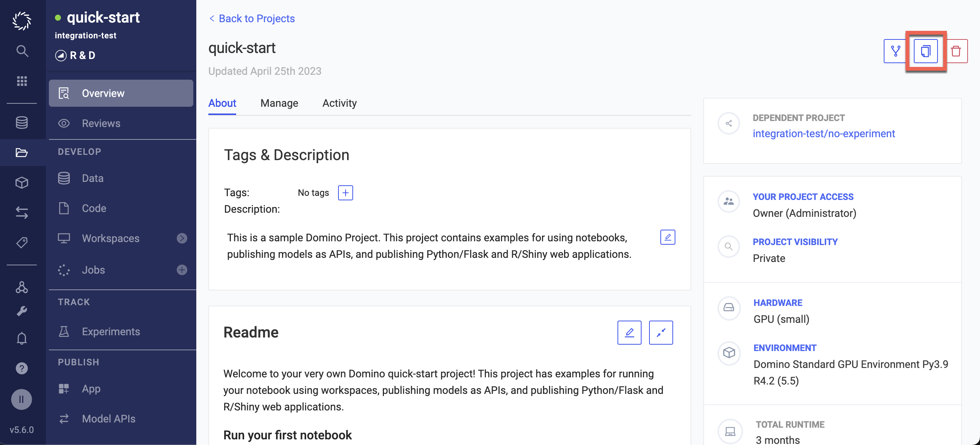The width and height of the screenshot is (980, 445).
Task: Open Model APIs in the sidebar
Action: coord(121,419)
